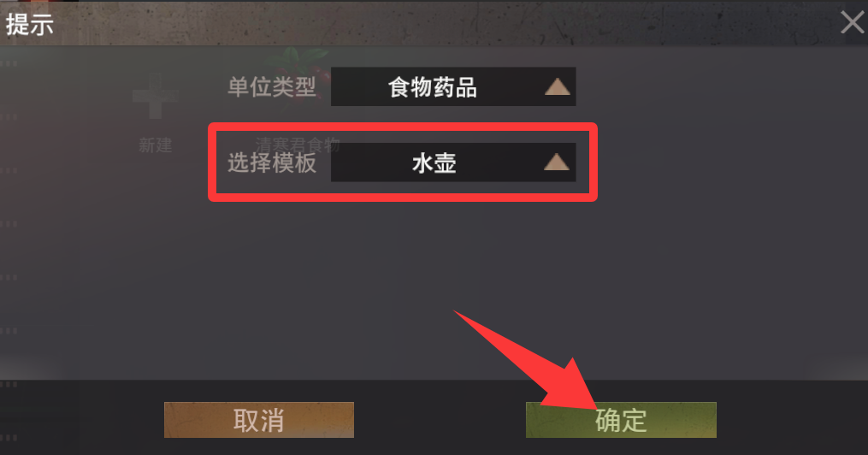Click the triangle arrow beside 食物药品
Viewport: 868px width, 455px height.
click(557, 87)
